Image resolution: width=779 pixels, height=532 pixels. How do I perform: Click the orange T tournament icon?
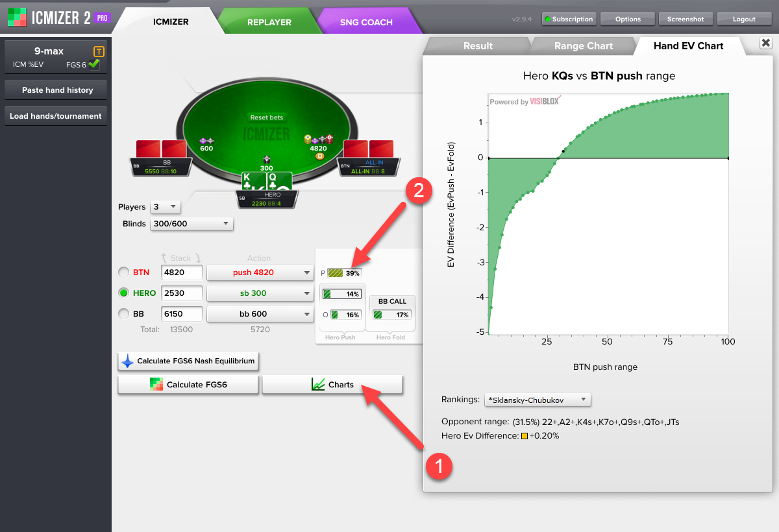point(99,51)
